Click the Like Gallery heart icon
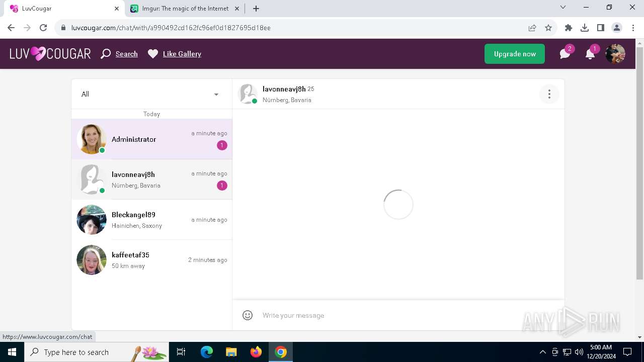Screen dimensions: 644x362 (153, 54)
